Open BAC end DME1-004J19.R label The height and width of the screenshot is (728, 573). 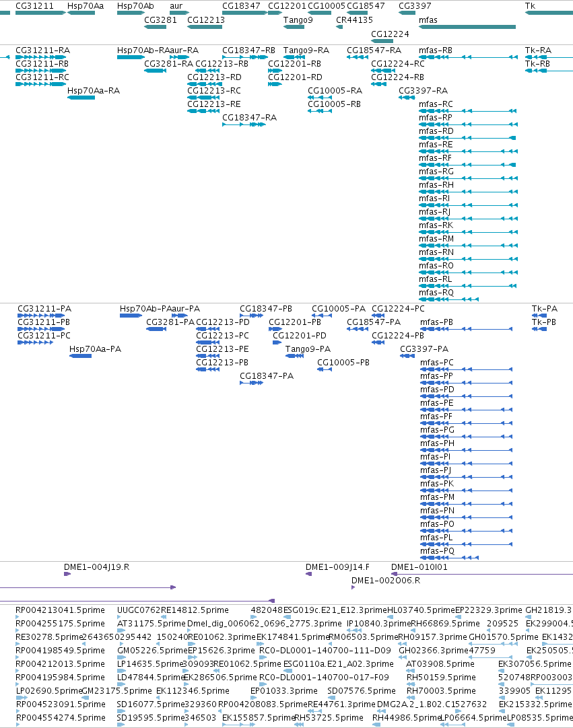[x=97, y=567]
